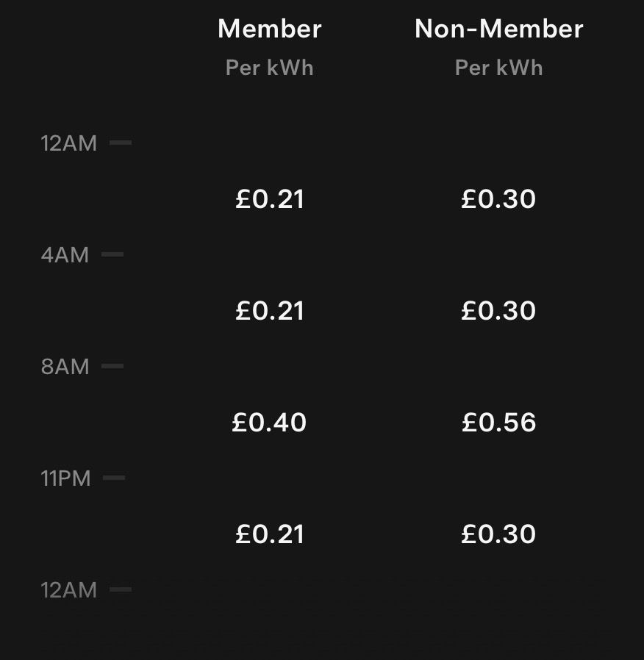
Task: Select Non-Member £0.30 price after 11PM
Action: [498, 534]
